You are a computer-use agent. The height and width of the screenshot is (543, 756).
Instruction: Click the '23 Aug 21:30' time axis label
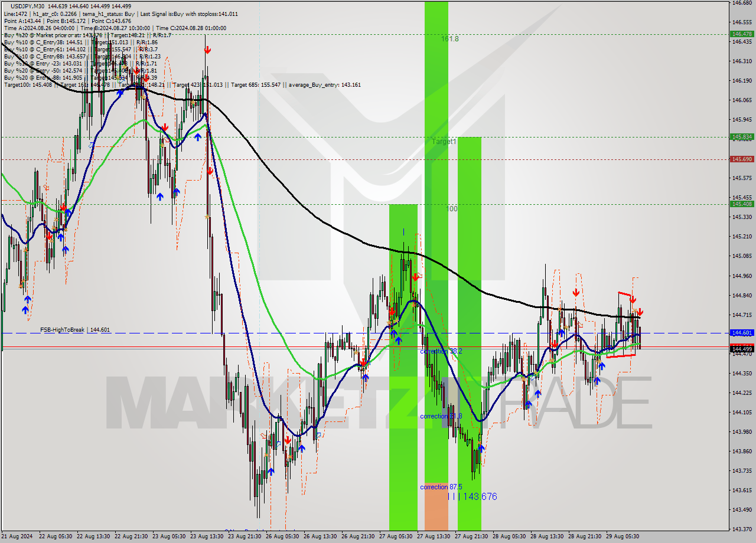click(245, 537)
